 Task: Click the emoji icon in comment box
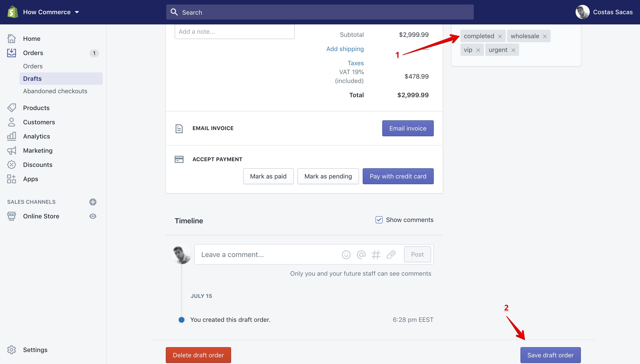[x=346, y=255]
